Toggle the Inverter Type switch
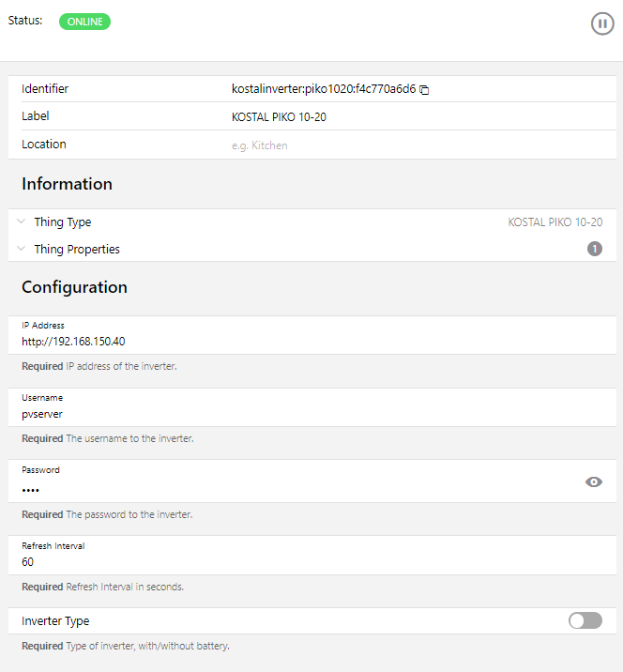 pyautogui.click(x=585, y=620)
